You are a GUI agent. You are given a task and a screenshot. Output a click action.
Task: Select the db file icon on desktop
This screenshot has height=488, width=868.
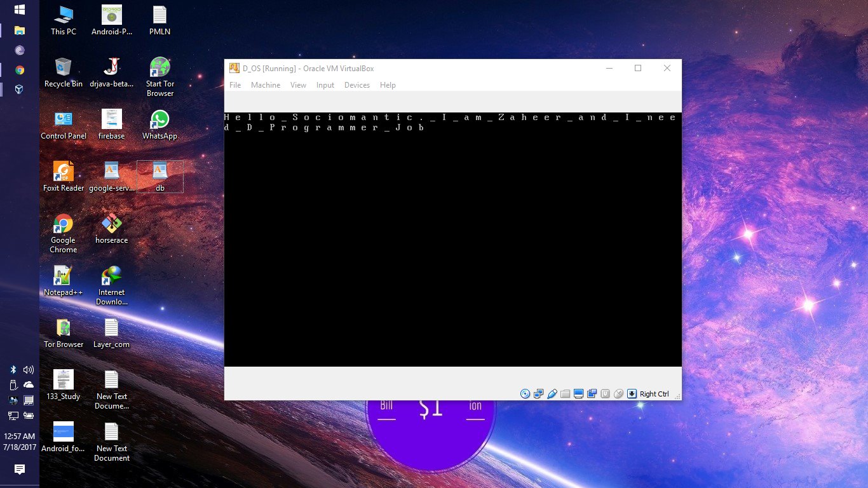point(160,177)
